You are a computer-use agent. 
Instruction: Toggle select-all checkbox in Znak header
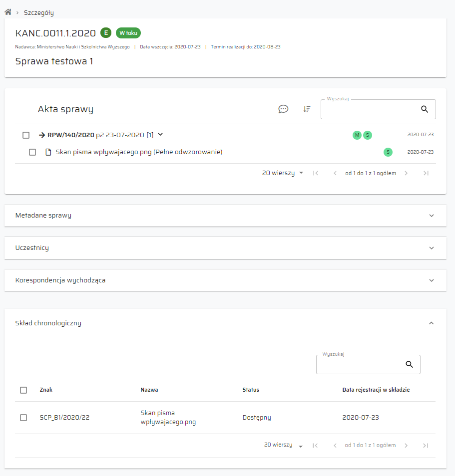[23, 390]
